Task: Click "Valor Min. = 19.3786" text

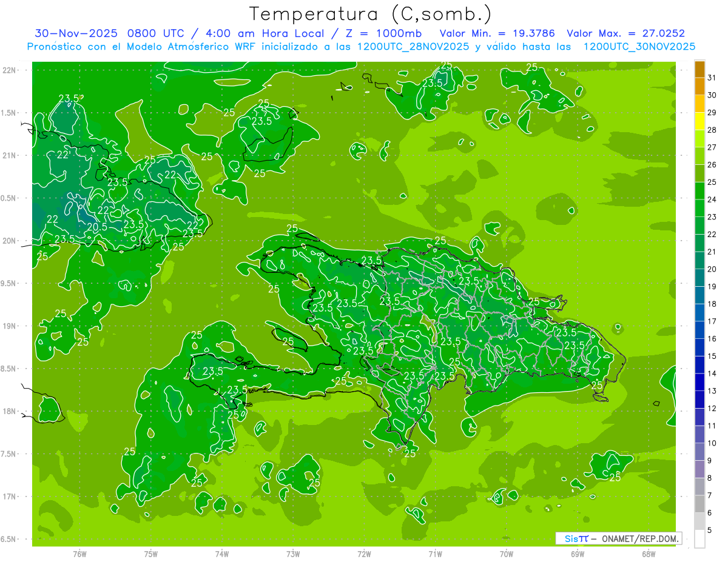Action: tap(497, 33)
